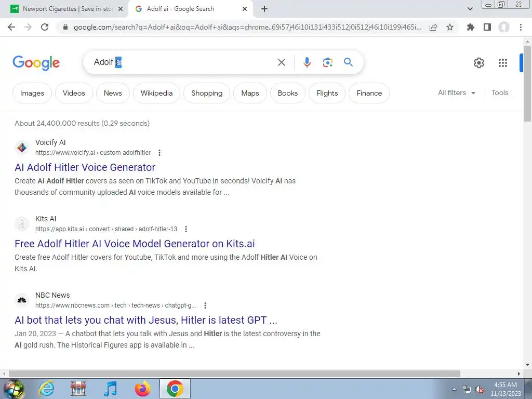The height and width of the screenshot is (399, 532).
Task: Click the horizontal scroll right arrow
Action: pos(519,374)
